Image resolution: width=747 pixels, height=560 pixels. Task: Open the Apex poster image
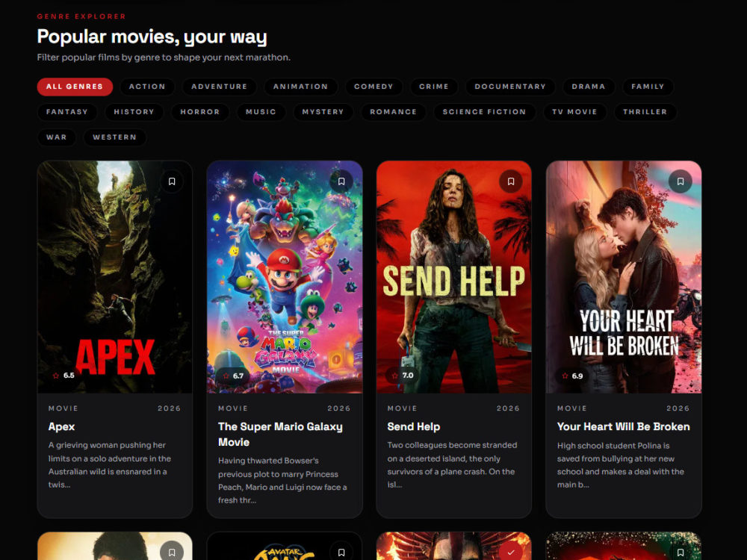(x=115, y=277)
